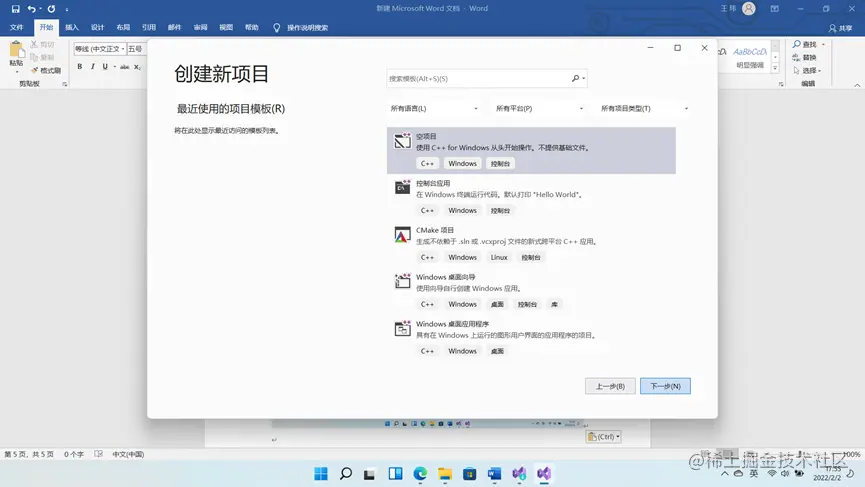865x487 pixels.
Task: Apply the 明显强调 style in Word
Action: (x=750, y=57)
